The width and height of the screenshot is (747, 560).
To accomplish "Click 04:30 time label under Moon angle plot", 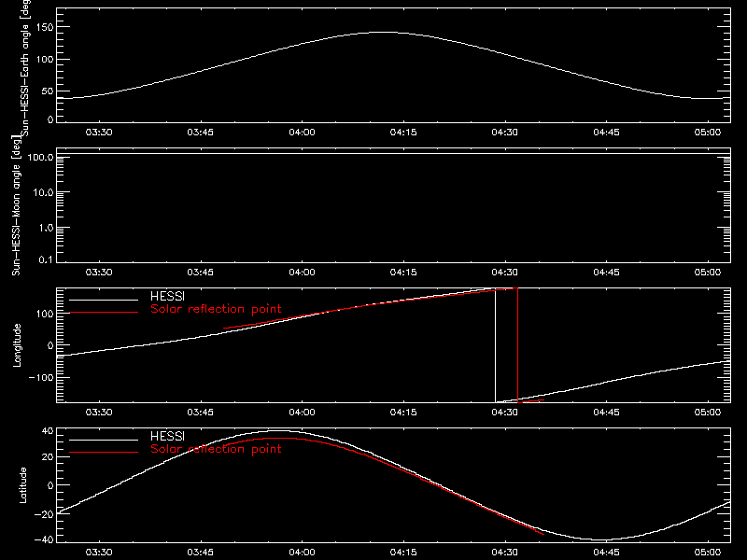I will (x=505, y=272).
